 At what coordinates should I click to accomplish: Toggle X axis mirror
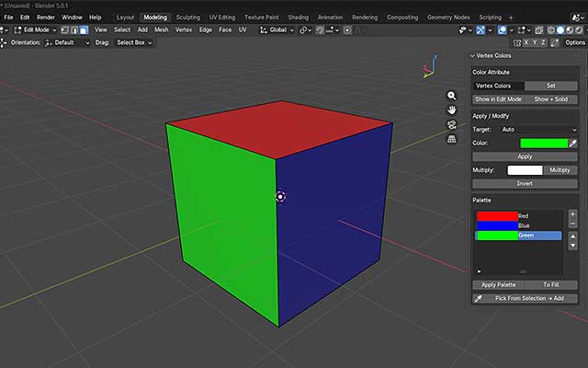tap(526, 43)
